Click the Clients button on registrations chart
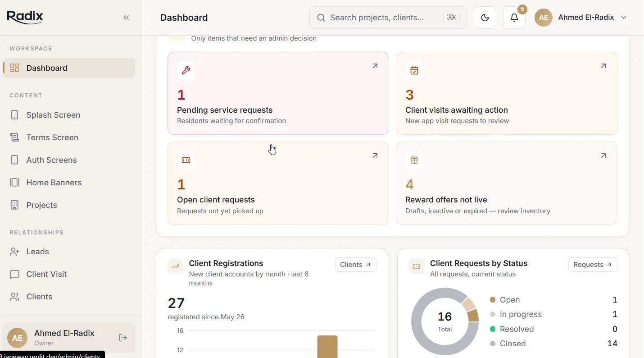Screen dimensions: 644x358 [356, 265]
